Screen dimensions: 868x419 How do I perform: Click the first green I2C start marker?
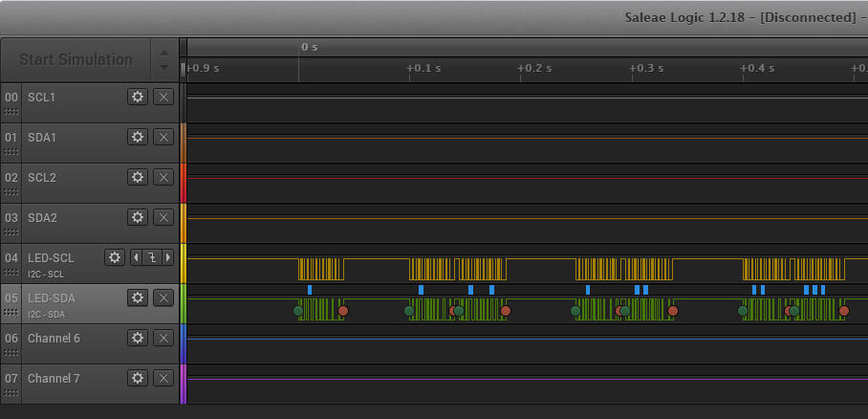point(298,311)
